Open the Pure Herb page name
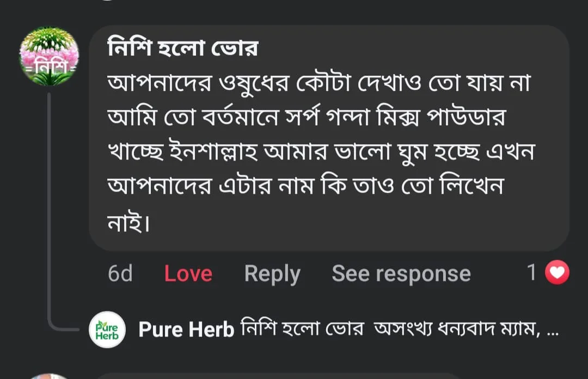The width and height of the screenshot is (588, 379). (186, 329)
